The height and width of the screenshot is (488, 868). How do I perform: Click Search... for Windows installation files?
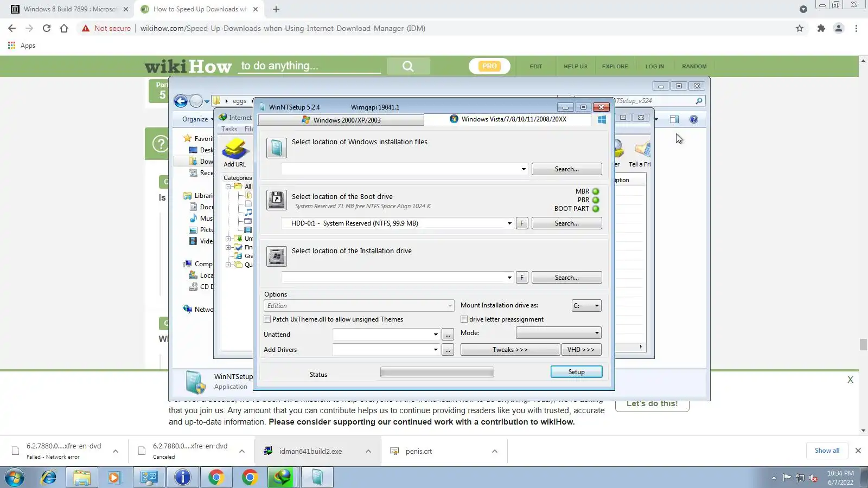(x=566, y=169)
